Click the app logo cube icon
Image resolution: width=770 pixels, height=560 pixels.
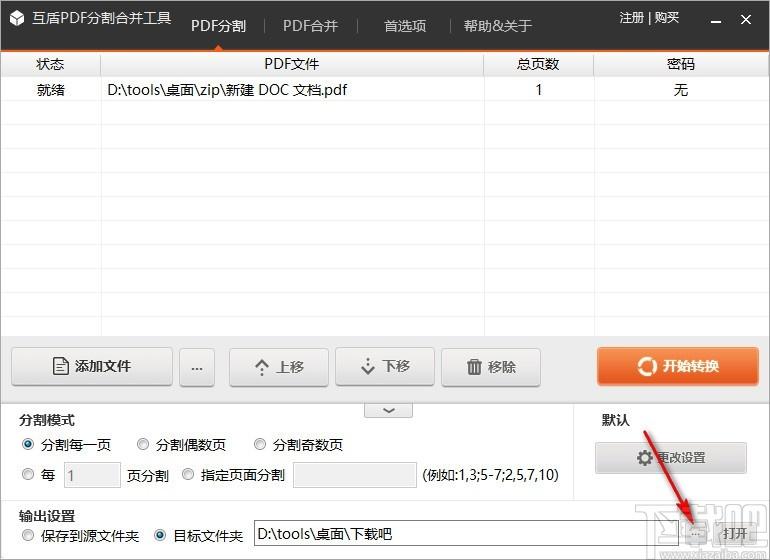[17, 18]
